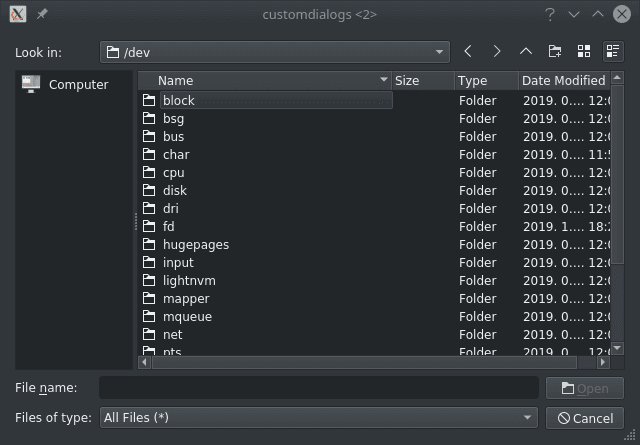Click the pin icon in title bar
Viewport: 640px width, 445px height.
pyautogui.click(x=42, y=14)
